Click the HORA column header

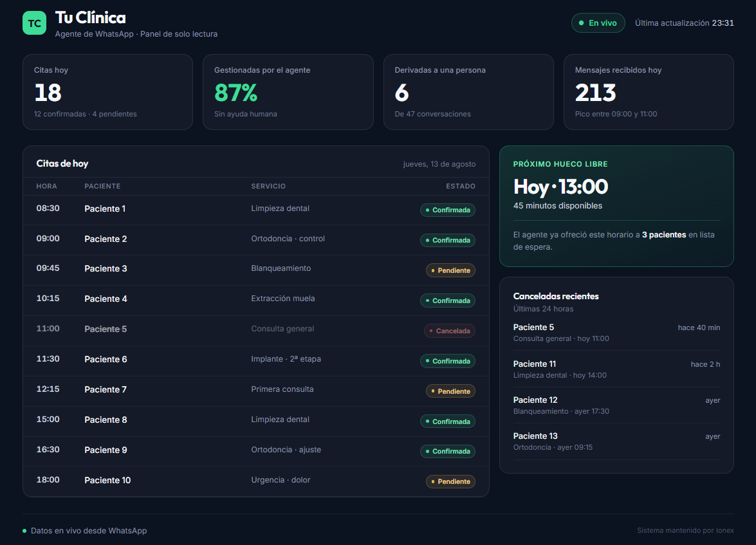(x=47, y=186)
